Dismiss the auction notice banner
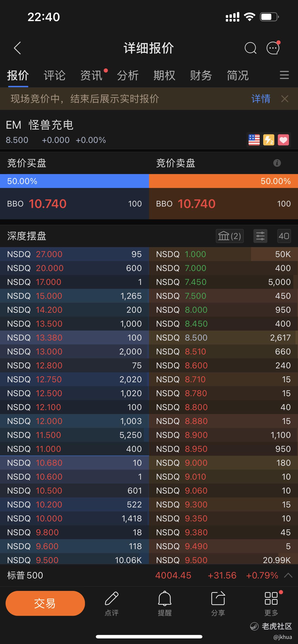The width and height of the screenshot is (298, 644). (285, 99)
